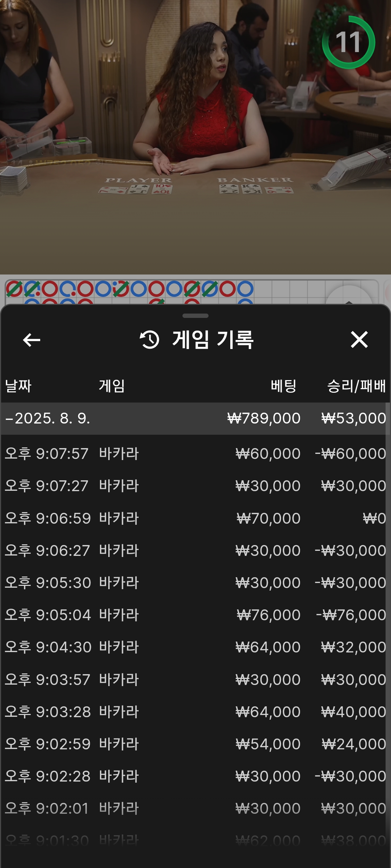The width and height of the screenshot is (391, 868).
Task: Open the 오후 9:07:57 game record
Action: point(193,454)
